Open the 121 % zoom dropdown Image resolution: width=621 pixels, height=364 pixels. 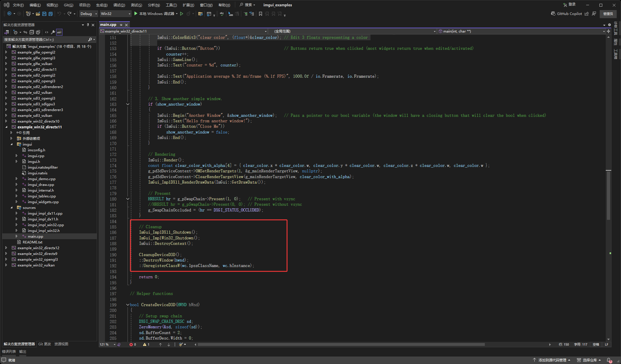108,344
